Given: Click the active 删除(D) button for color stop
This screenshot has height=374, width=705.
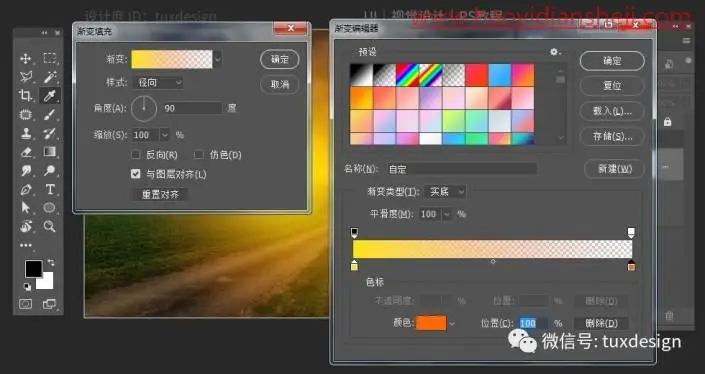Looking at the screenshot, I should 601,323.
